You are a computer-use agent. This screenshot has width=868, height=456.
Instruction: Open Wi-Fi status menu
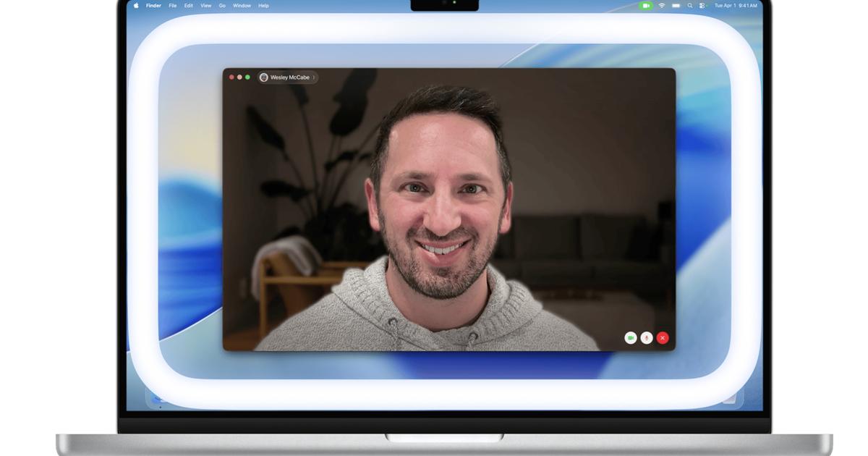click(x=662, y=6)
